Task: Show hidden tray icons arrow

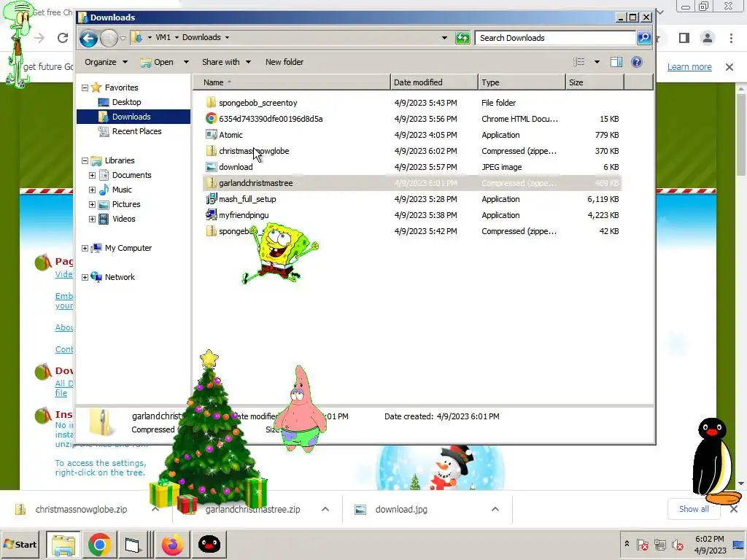Action: tap(627, 544)
